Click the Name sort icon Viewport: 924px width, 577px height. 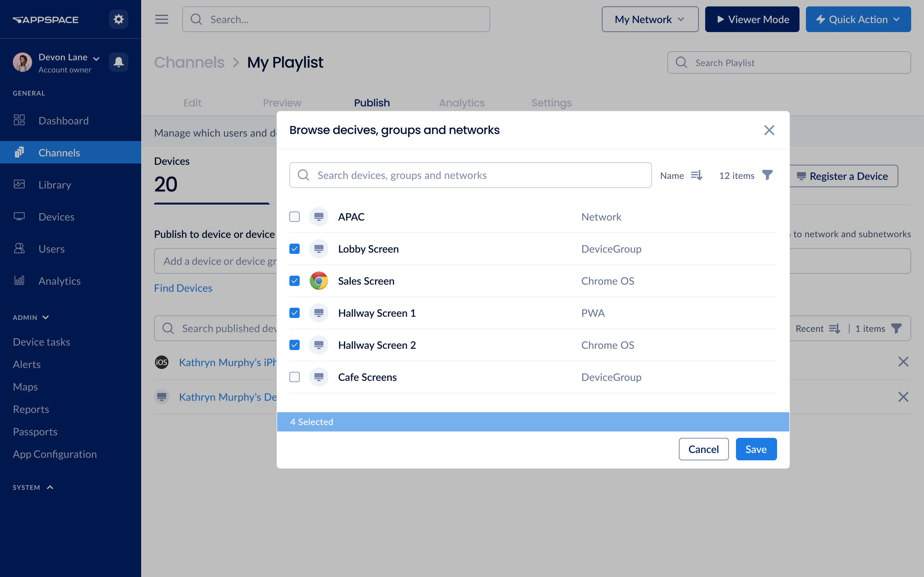point(697,175)
